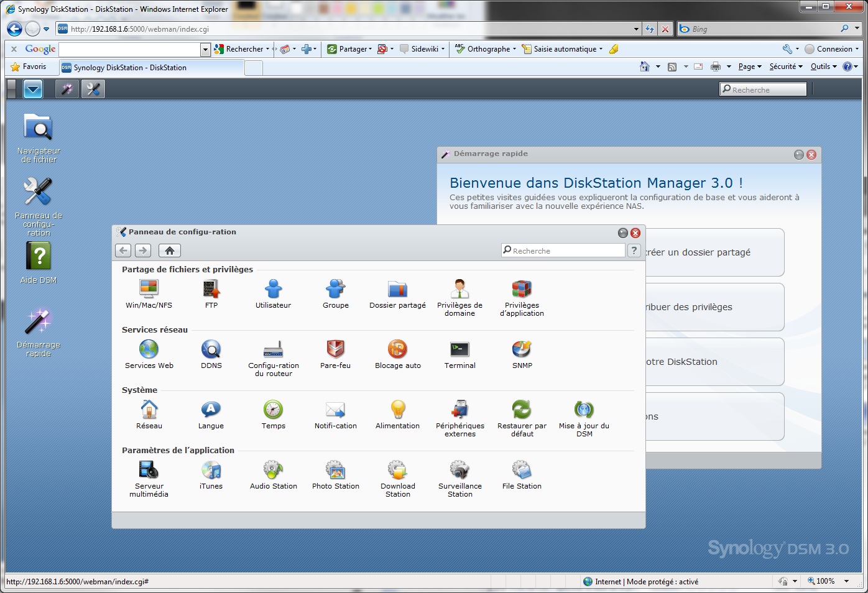The height and width of the screenshot is (593, 868).
Task: Open the DDNS settings icon
Action: (x=211, y=354)
